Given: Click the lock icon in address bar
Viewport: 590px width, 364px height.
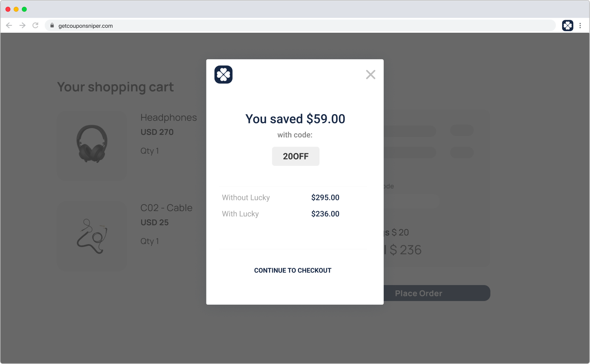Looking at the screenshot, I should click(x=52, y=25).
